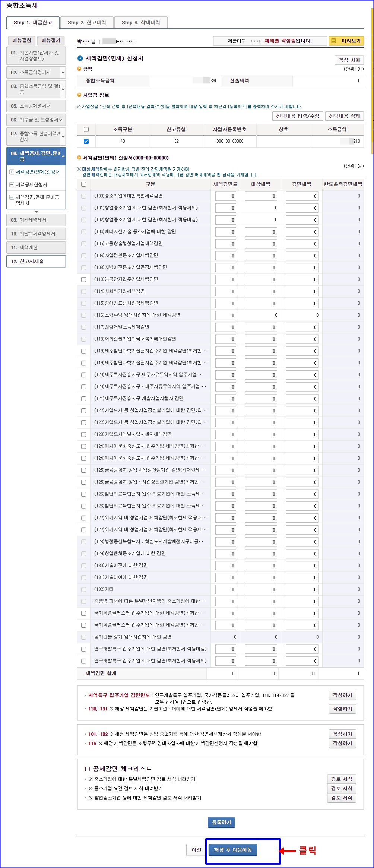The width and height of the screenshot is (374, 868).
Task: Click 세액감면율 field for (132)기타
Action: pos(226,590)
